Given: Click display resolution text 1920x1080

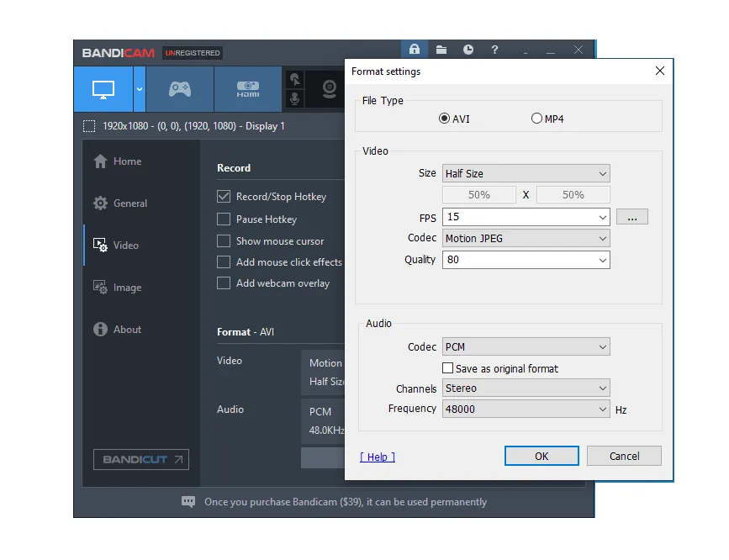Looking at the screenshot, I should pyautogui.click(x=193, y=126).
